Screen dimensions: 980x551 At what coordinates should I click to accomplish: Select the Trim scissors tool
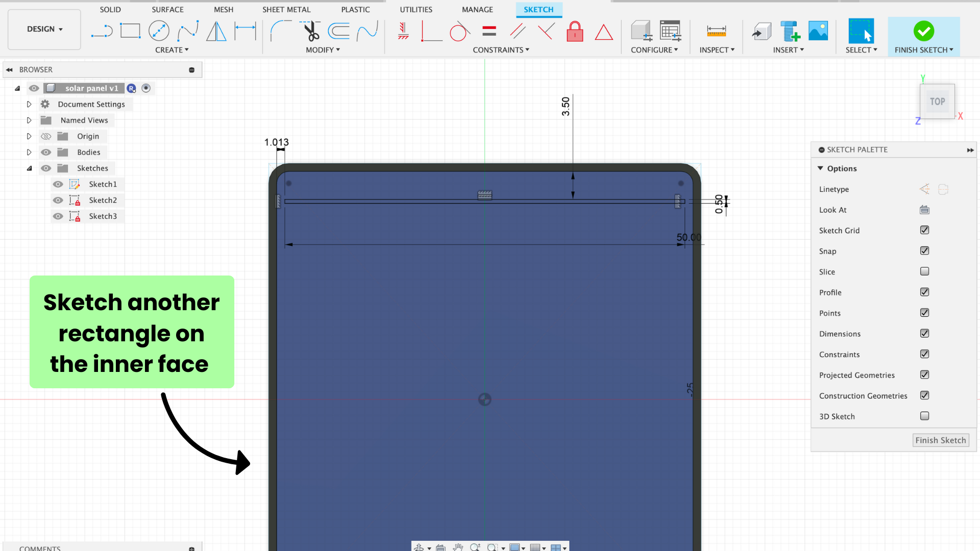point(310,31)
